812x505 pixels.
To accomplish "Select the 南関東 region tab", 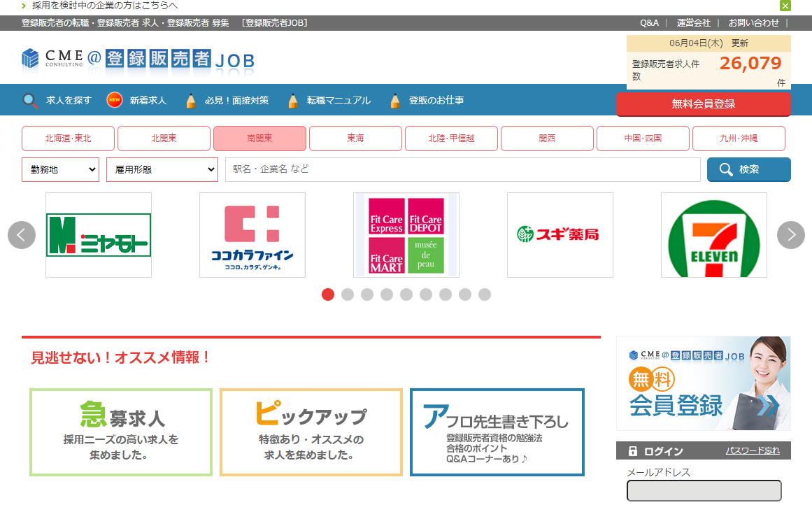I will pyautogui.click(x=259, y=138).
